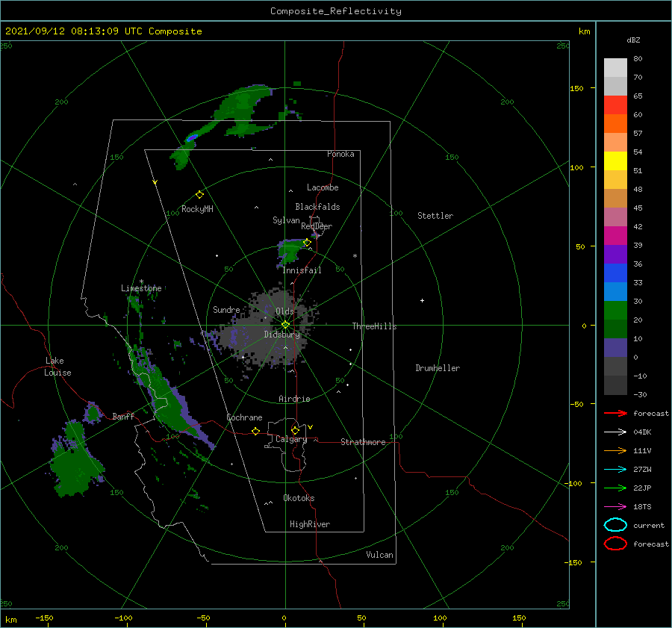This screenshot has height=628, width=672.
Task: Click the Composite_Reflectivity title
Action: [336, 11]
